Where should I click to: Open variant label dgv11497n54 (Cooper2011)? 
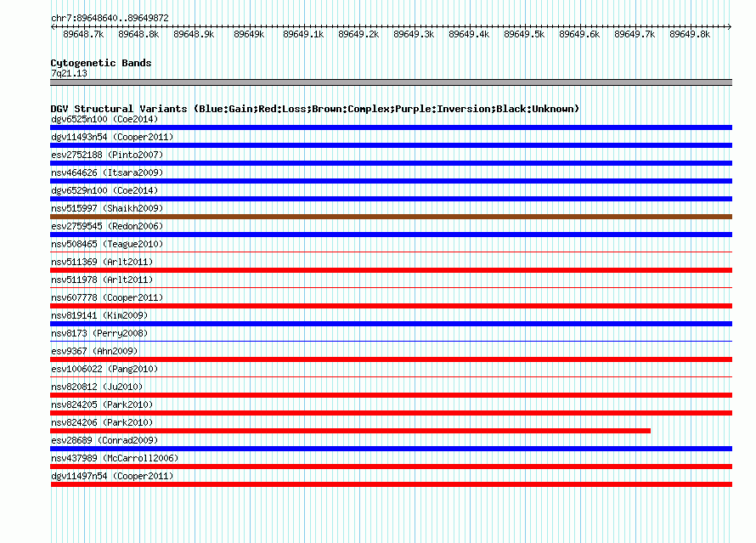click(112, 476)
